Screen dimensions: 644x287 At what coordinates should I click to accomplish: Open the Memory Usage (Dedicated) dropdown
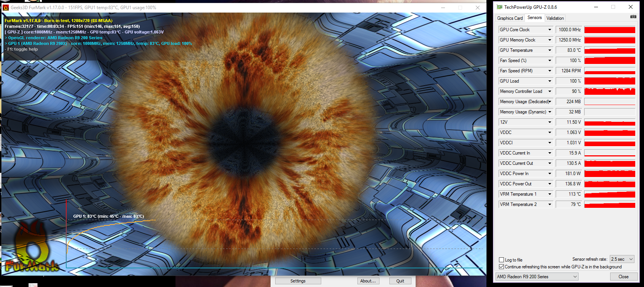(x=550, y=102)
